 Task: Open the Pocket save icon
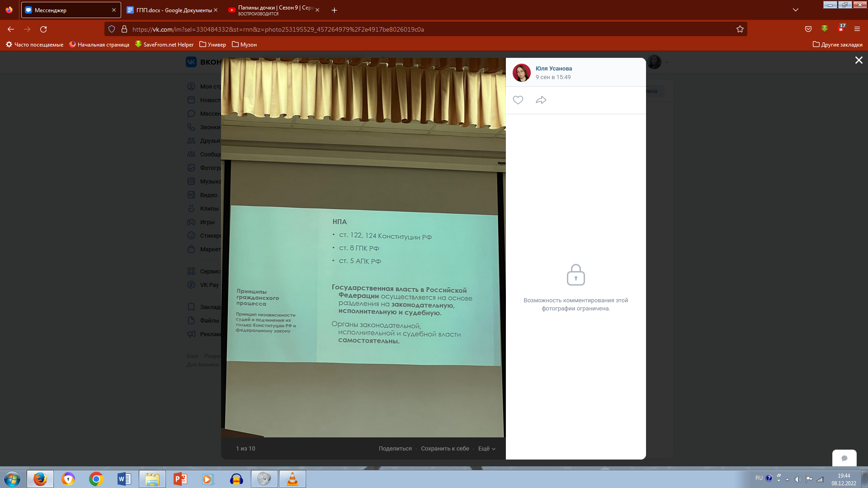808,29
